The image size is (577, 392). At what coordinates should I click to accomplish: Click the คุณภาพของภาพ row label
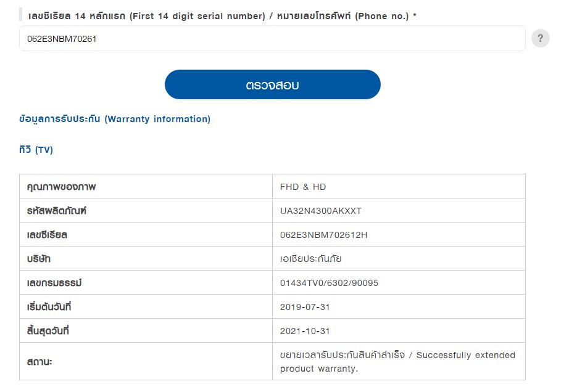pyautogui.click(x=61, y=187)
